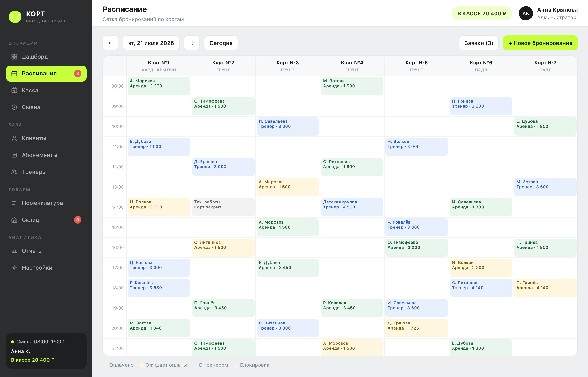Open the Настройки section
Image resolution: width=588 pixels, height=377 pixels.
coord(46,268)
